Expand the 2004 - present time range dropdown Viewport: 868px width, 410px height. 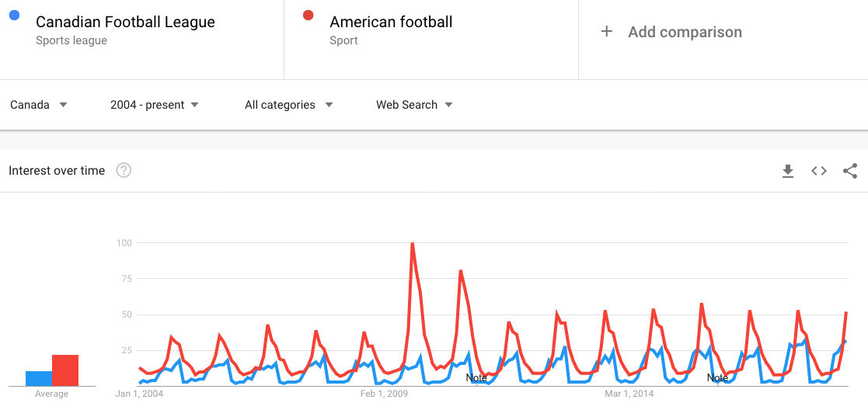click(155, 105)
